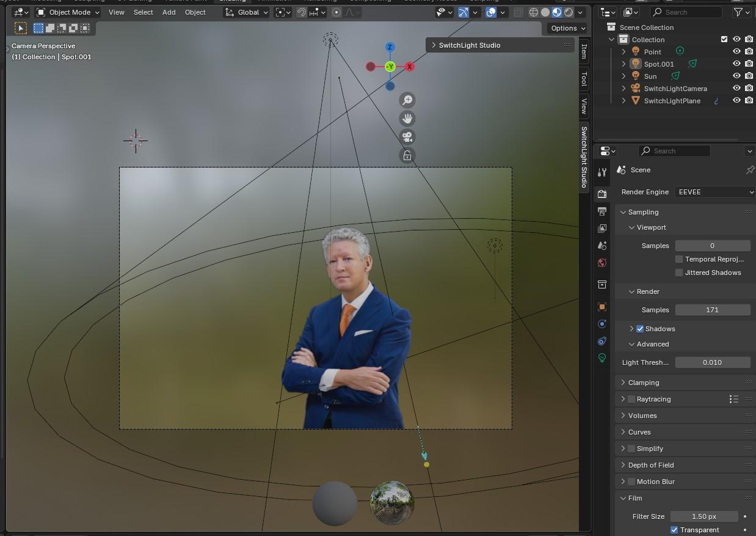Open the Output properties printer tab
Screen dimensions: 756x536
(602, 211)
